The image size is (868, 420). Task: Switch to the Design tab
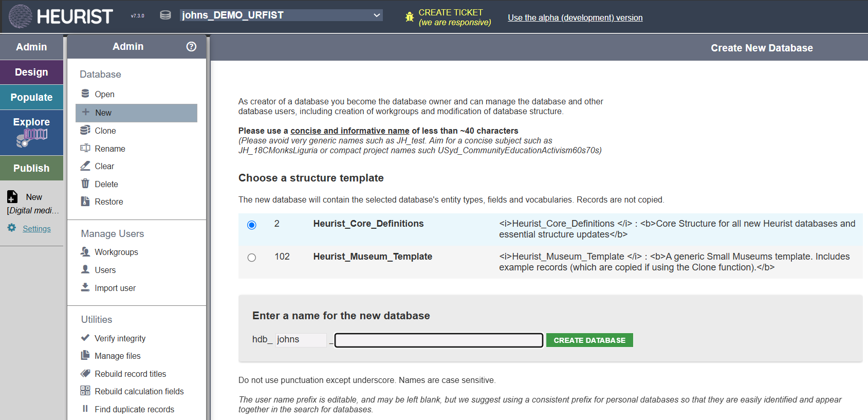pos(31,72)
